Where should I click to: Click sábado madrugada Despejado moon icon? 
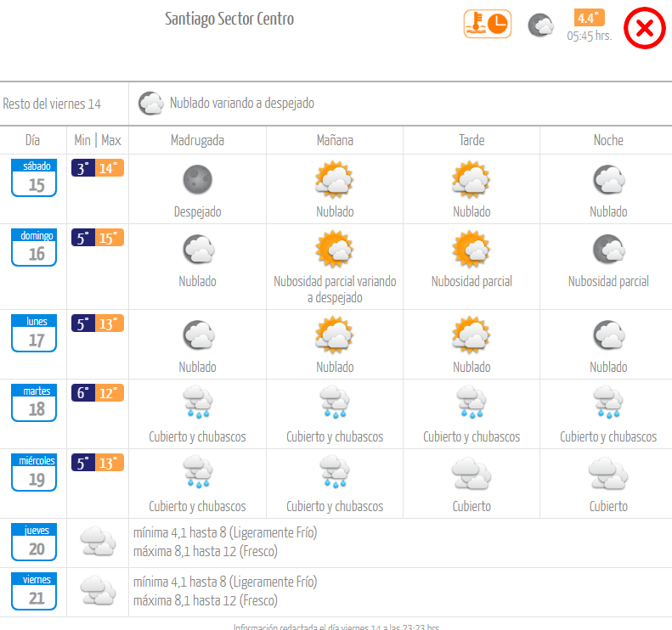(x=198, y=179)
